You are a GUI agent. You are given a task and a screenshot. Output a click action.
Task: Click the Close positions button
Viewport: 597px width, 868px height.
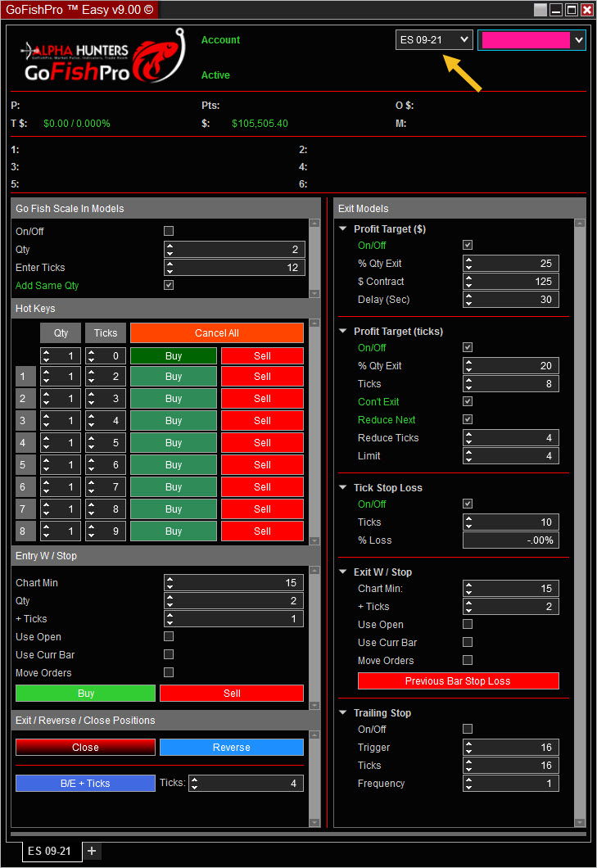pos(86,748)
